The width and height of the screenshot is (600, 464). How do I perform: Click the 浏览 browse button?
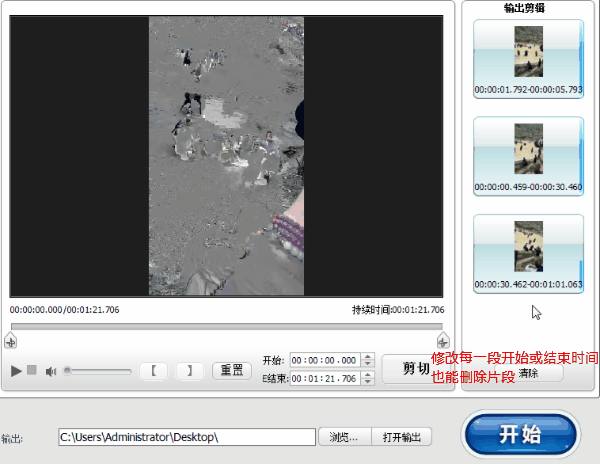point(344,436)
